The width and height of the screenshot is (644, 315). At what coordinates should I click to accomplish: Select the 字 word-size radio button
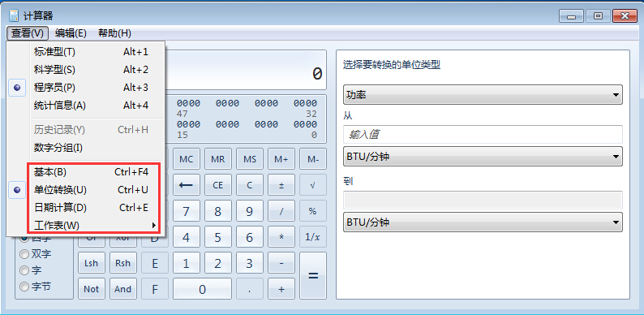click(24, 270)
